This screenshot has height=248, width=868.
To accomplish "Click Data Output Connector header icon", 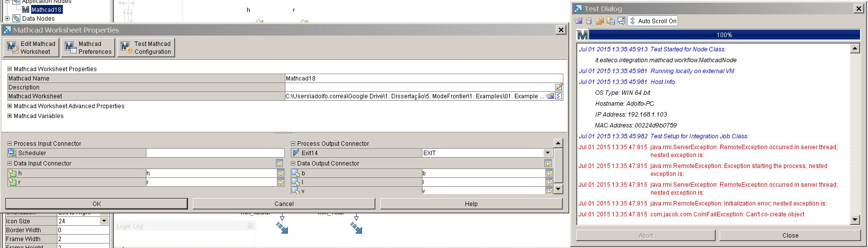I will coord(548,164).
